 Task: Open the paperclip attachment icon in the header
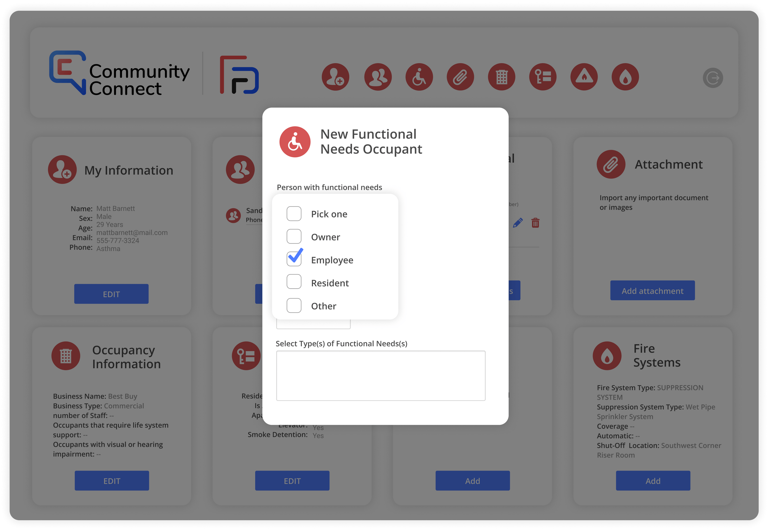tap(460, 77)
